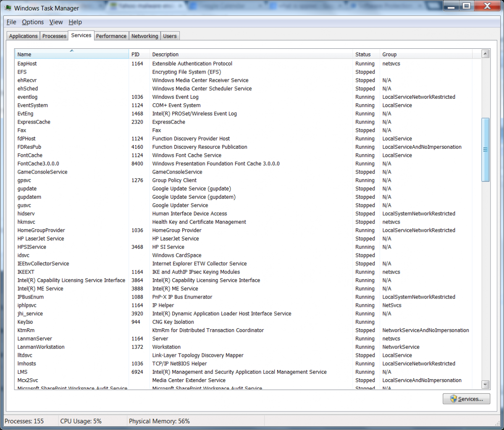Click "Physical Memory: 56%" in the status bar
Image resolution: width=504 pixels, height=430 pixels.
pos(160,421)
